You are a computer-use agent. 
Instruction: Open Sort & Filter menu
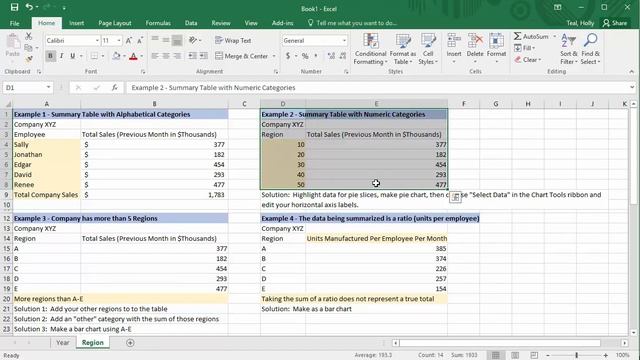pos(569,49)
